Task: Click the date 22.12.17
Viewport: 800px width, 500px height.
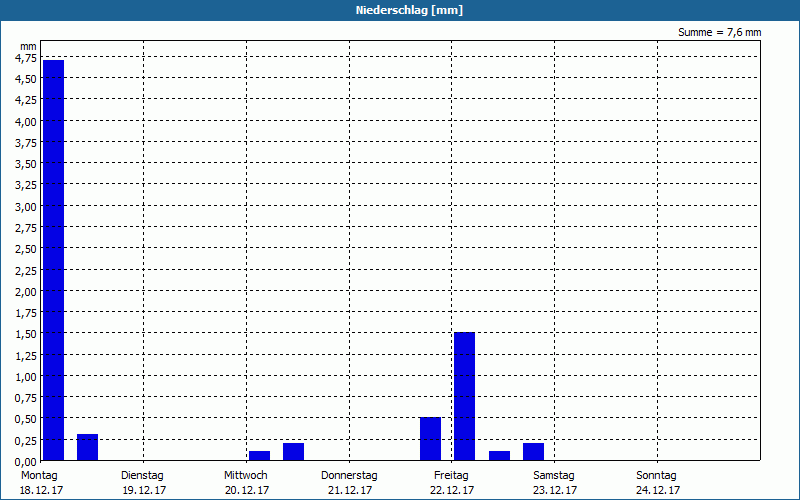Action: (452, 490)
